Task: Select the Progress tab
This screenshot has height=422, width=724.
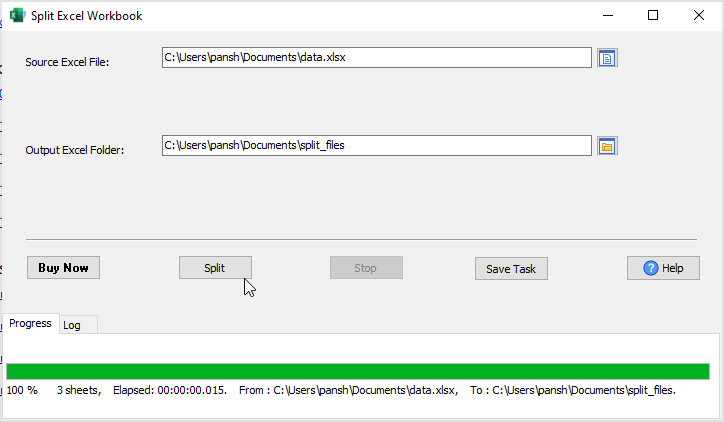Action: 30,324
